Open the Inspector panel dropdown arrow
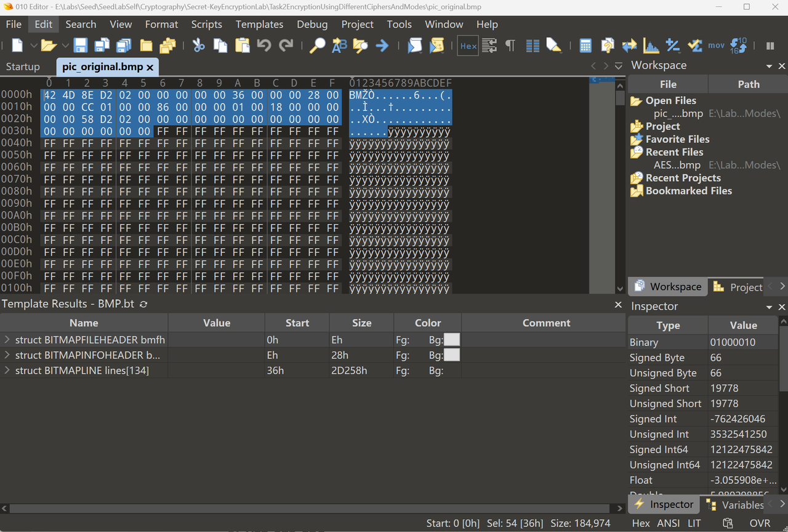The width and height of the screenshot is (788, 532). pos(769,307)
